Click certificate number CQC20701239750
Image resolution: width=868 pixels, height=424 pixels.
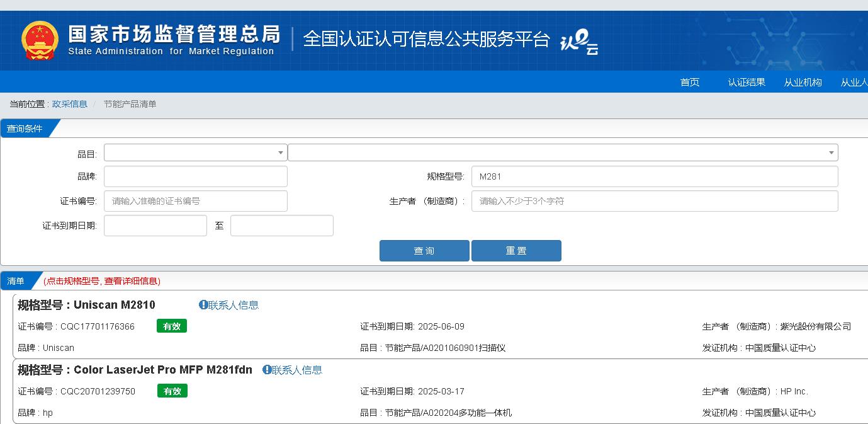pyautogui.click(x=98, y=391)
